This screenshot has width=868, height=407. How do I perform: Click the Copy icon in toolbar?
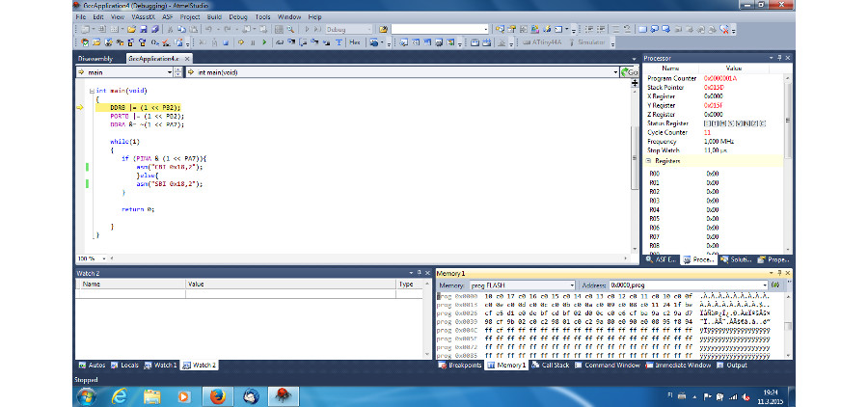[181, 29]
